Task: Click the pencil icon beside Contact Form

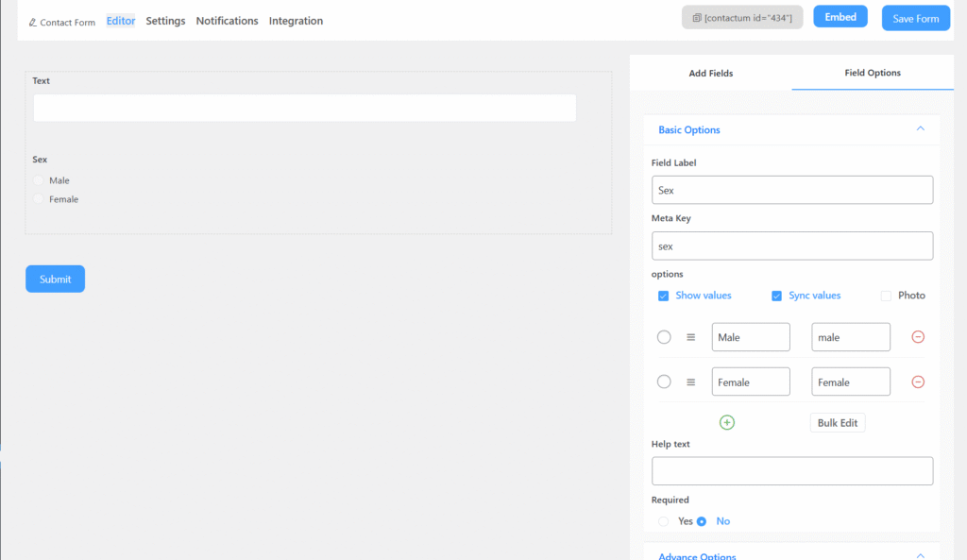Action: (33, 23)
